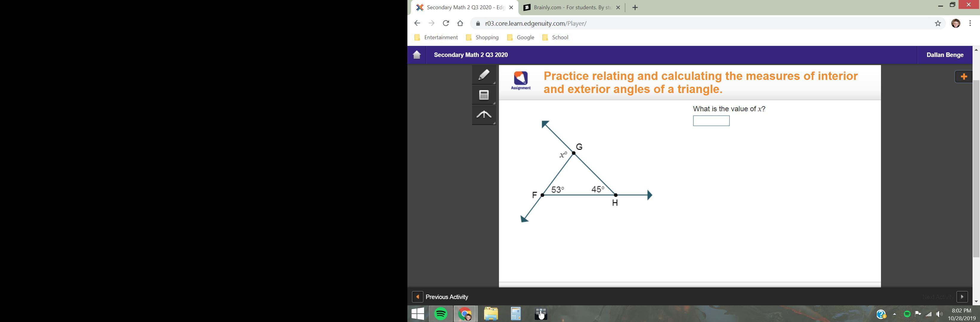Image resolution: width=980 pixels, height=322 pixels.
Task: Open a new browser tab
Action: click(x=635, y=8)
